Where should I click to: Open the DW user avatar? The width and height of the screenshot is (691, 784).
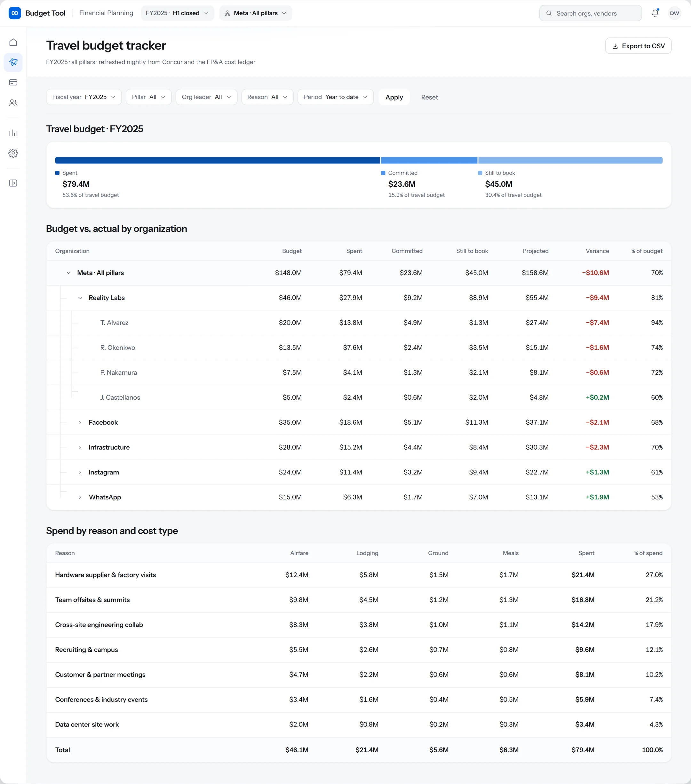[x=674, y=13]
